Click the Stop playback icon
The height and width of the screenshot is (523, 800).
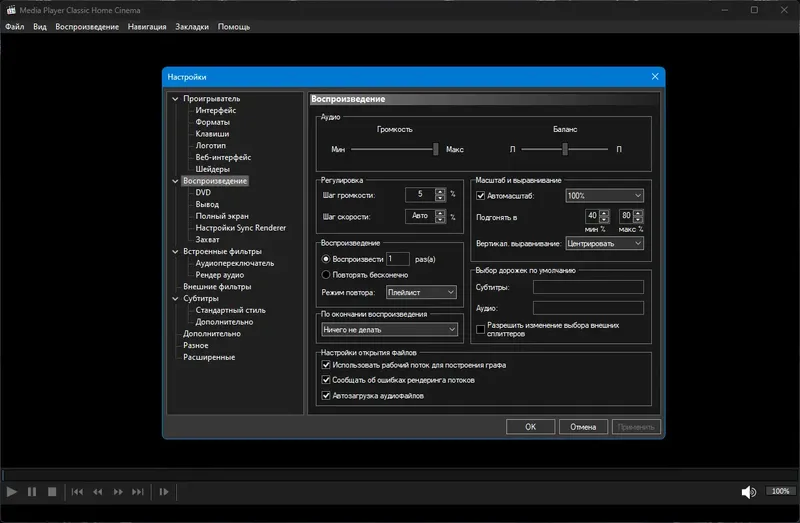tap(52, 492)
